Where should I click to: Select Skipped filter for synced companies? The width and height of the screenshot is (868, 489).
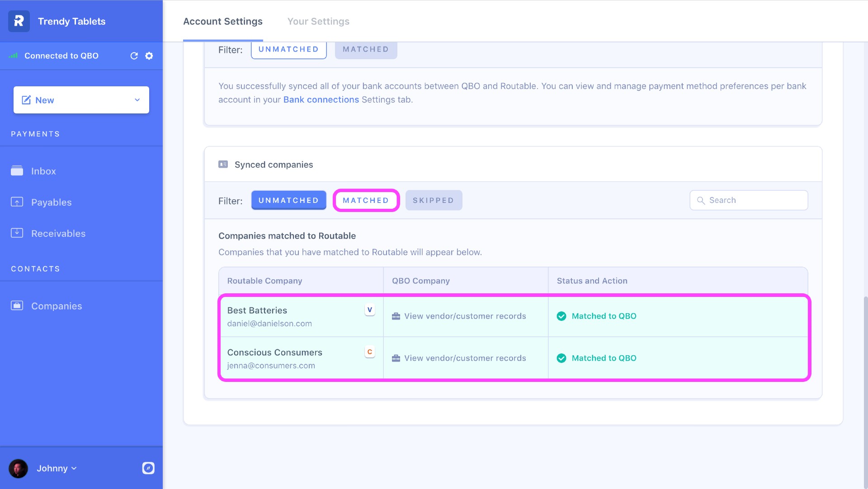pyautogui.click(x=433, y=200)
